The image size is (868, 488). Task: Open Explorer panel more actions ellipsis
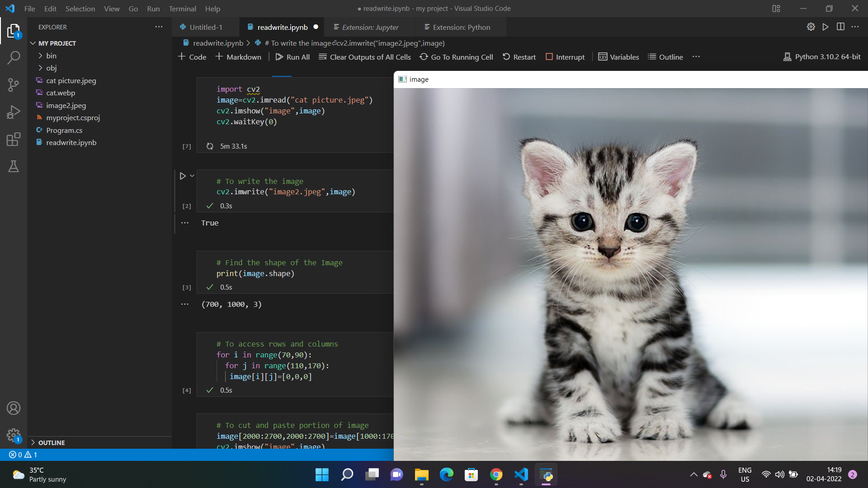click(159, 27)
